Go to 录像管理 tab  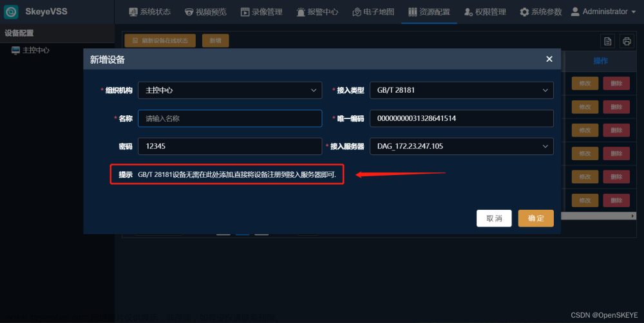click(x=261, y=12)
